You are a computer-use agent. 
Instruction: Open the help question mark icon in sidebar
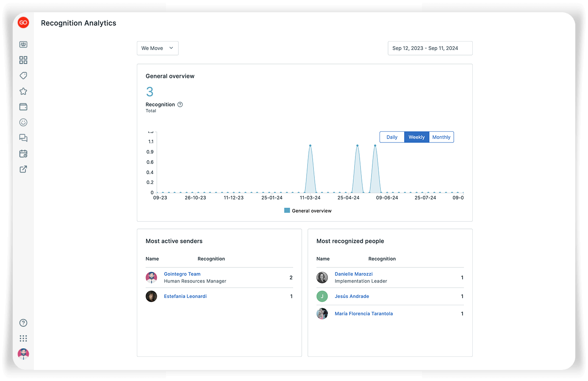(23, 323)
